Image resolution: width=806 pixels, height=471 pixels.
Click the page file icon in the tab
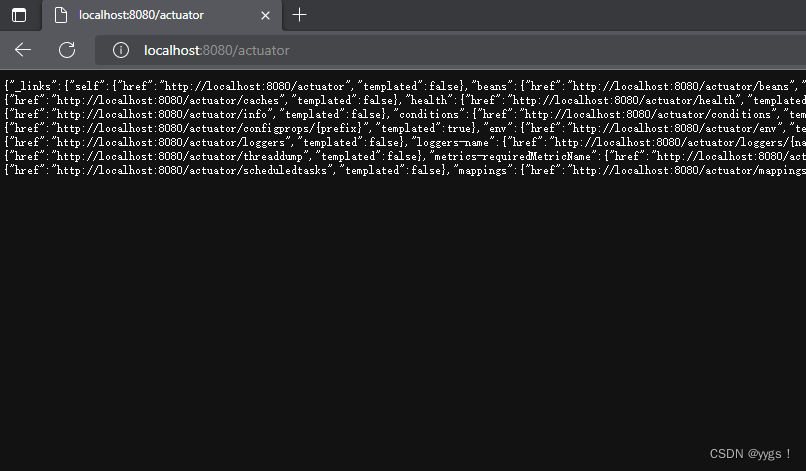(61, 15)
